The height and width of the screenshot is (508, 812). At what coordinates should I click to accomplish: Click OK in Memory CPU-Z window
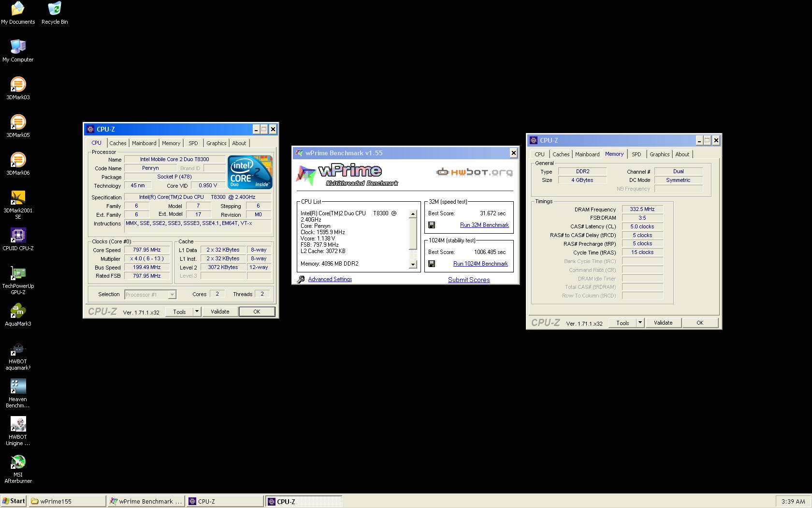click(x=700, y=323)
